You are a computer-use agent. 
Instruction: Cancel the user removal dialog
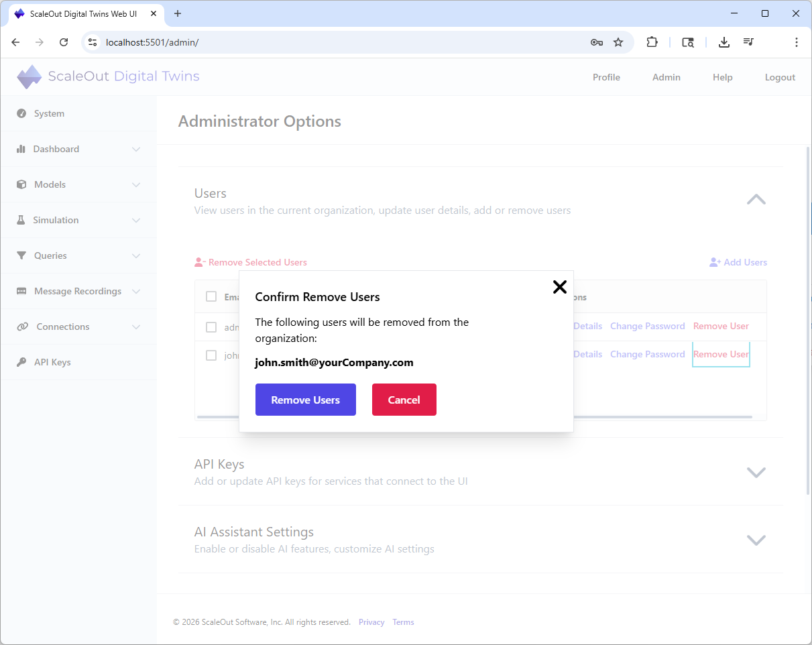(404, 400)
